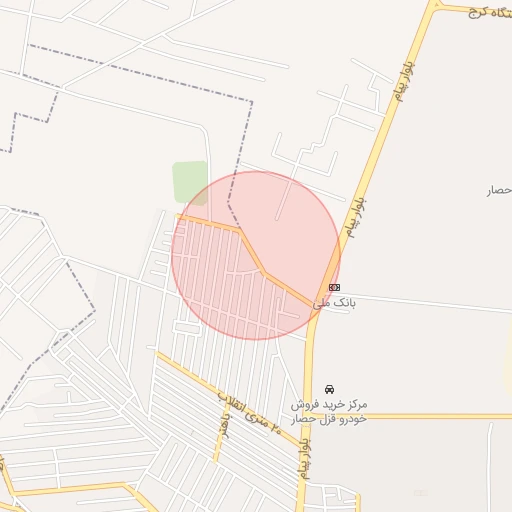The width and height of the screenshot is (512, 512).
Task: Select the بانک ملی text label
Action: click(334, 303)
